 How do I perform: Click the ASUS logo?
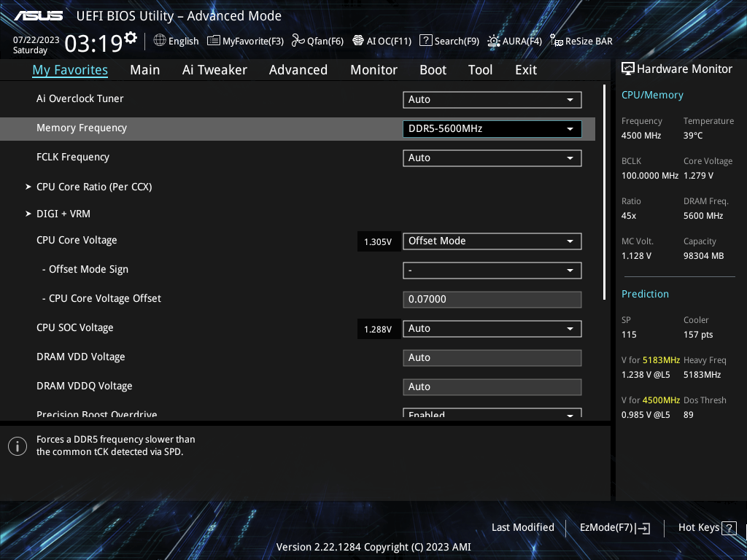(x=38, y=16)
